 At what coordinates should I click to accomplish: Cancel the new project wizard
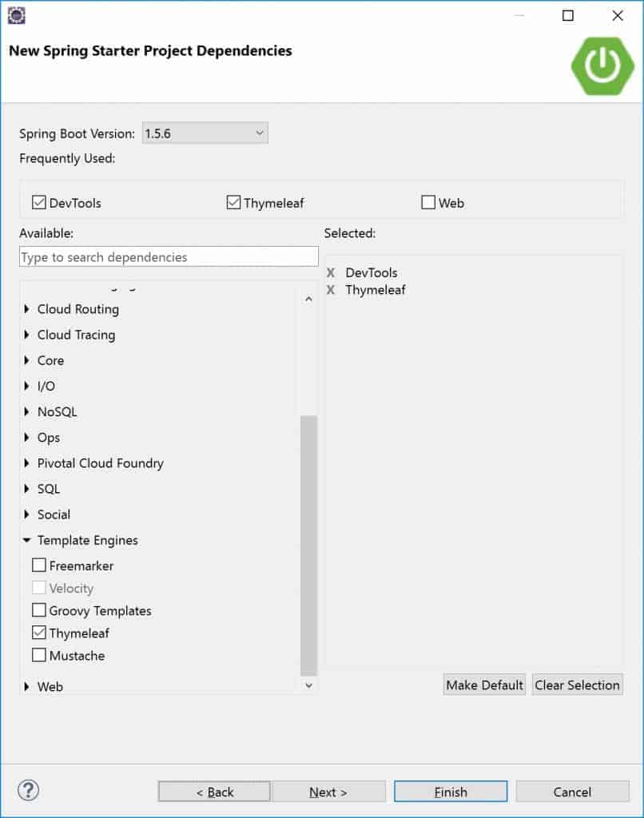(573, 792)
